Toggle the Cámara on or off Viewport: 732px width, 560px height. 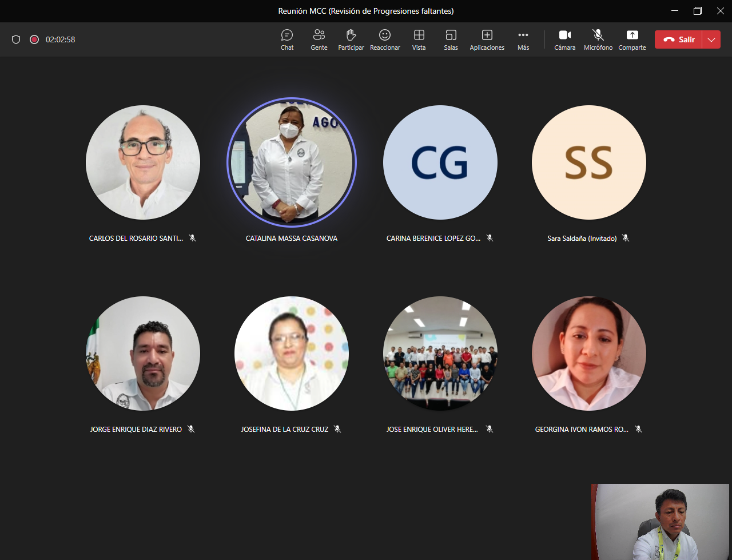[564, 39]
